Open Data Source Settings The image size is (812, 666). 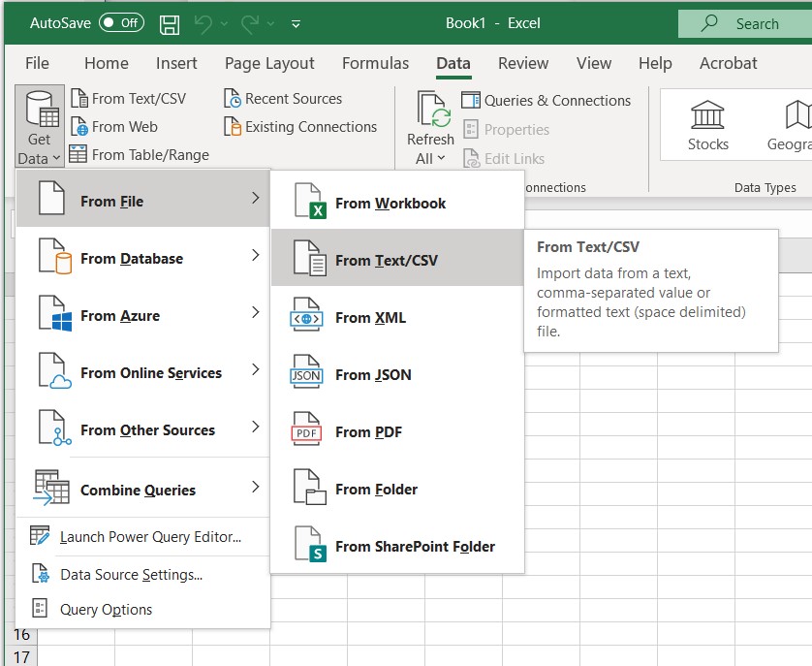click(x=143, y=574)
